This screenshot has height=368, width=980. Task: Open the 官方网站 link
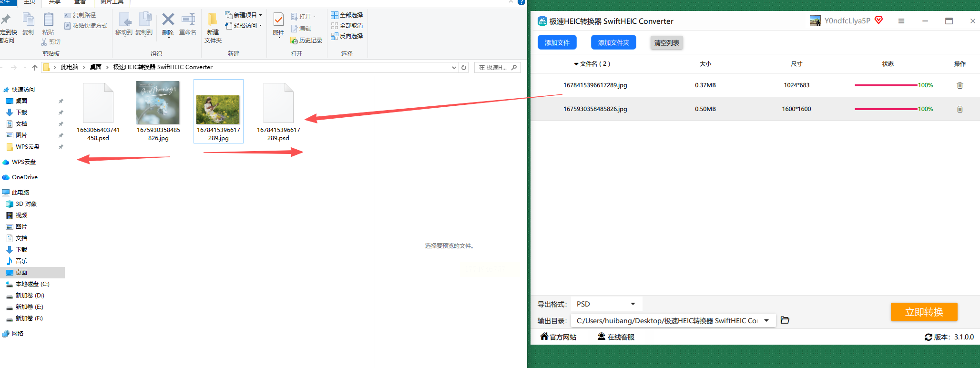pyautogui.click(x=558, y=337)
